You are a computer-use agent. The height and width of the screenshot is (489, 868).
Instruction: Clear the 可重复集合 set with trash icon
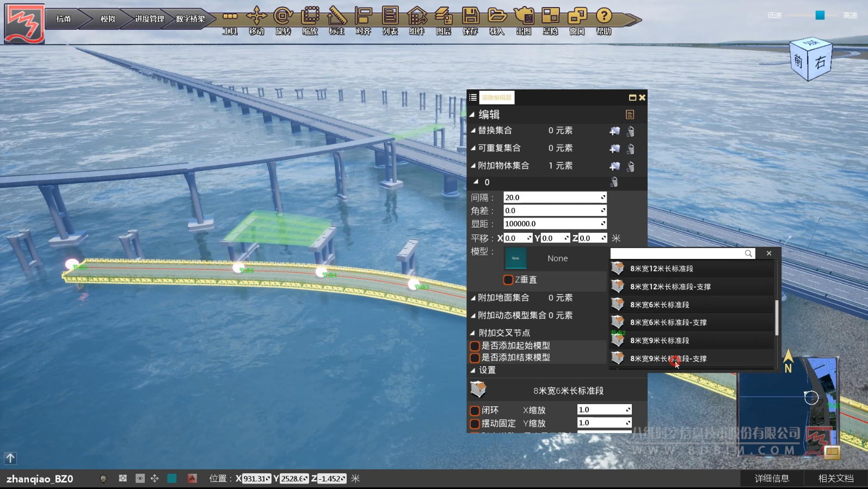[x=631, y=148]
